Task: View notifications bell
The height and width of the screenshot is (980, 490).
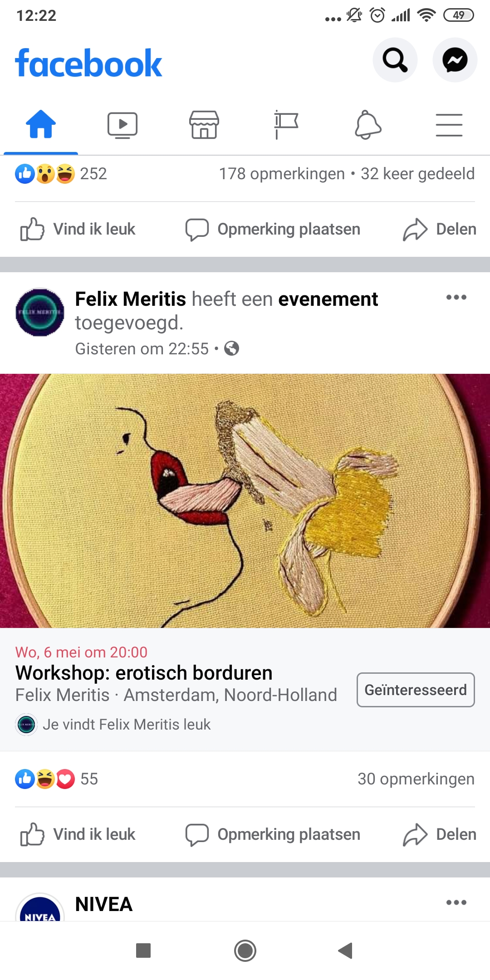Action: 367,125
